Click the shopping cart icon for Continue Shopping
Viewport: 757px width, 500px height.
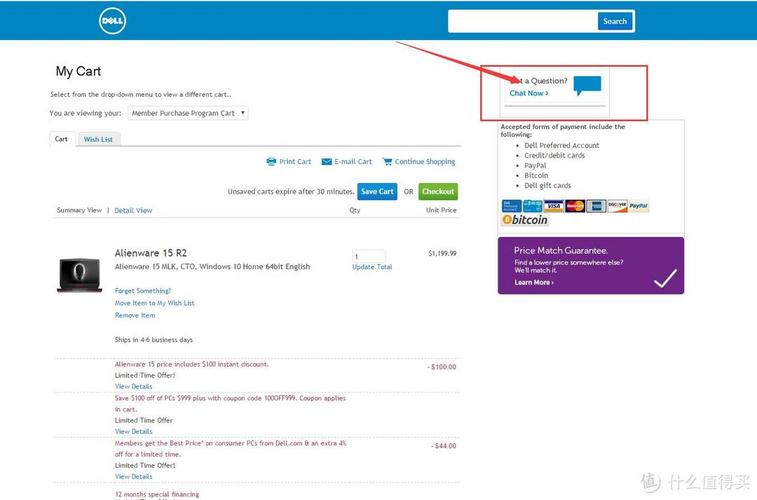tap(387, 162)
